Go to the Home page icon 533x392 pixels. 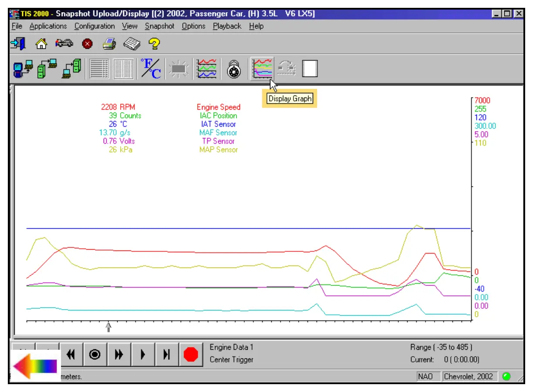click(x=41, y=44)
